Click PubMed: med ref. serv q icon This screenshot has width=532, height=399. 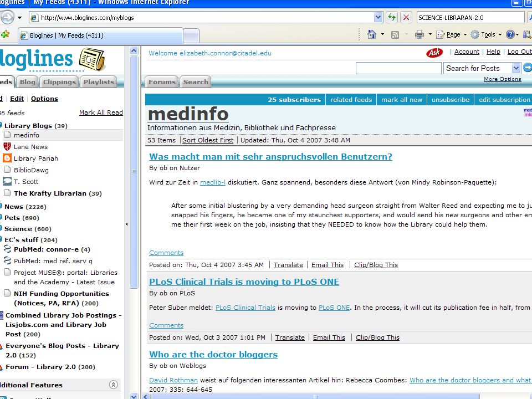[x=7, y=260]
